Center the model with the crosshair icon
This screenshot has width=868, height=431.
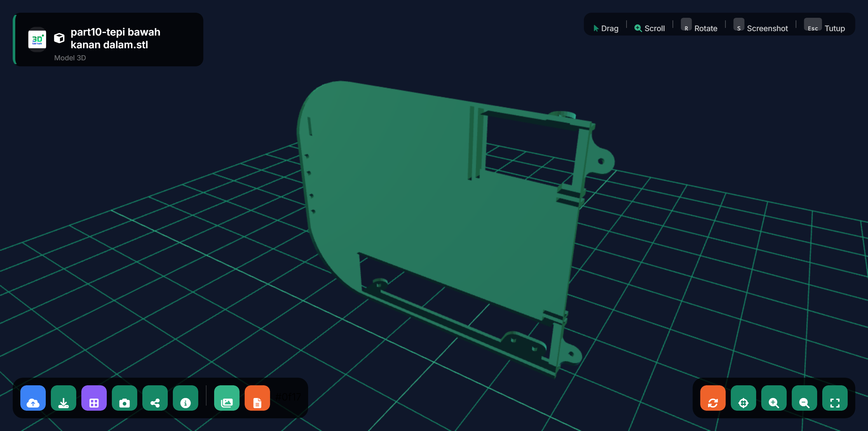point(743,398)
